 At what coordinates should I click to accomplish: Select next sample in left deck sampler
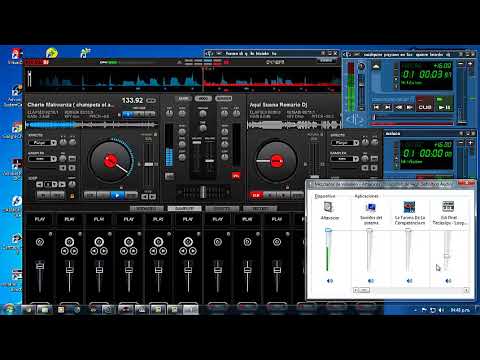72,168
